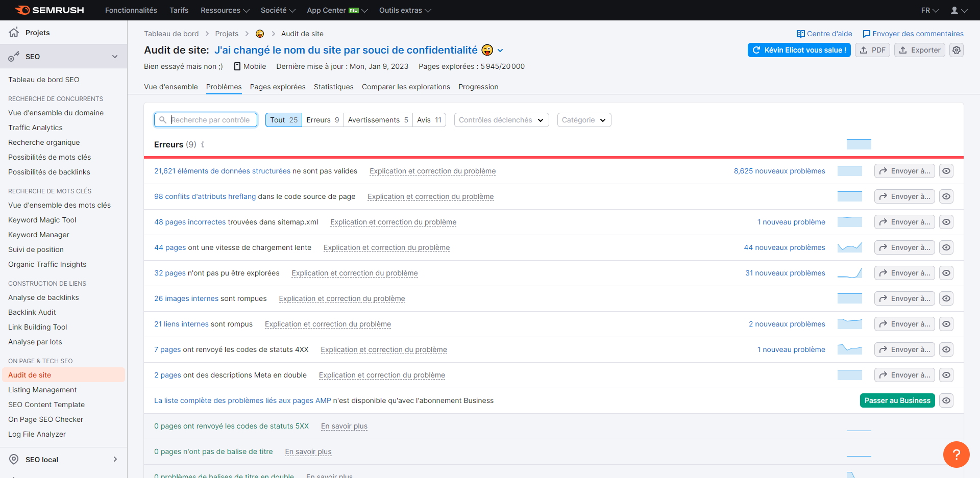This screenshot has width=980, height=478.
Task: Open the Catégorie dropdown
Action: point(583,120)
